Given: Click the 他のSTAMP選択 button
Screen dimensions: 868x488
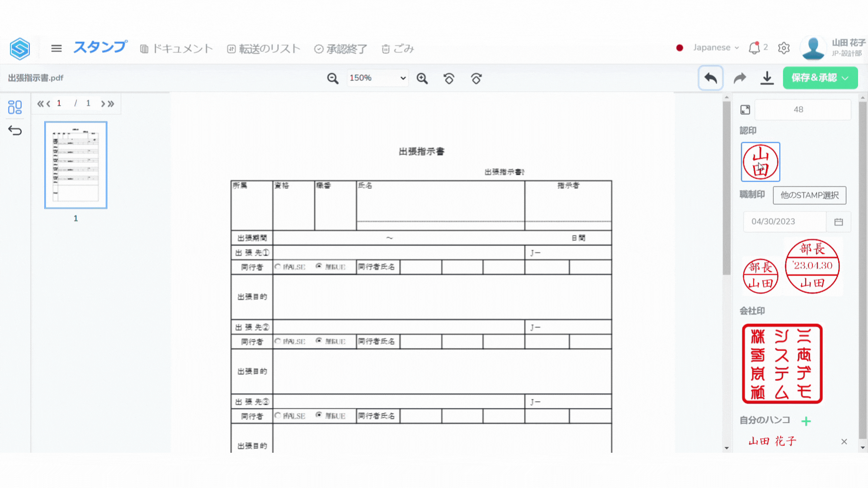Looking at the screenshot, I should point(809,195).
